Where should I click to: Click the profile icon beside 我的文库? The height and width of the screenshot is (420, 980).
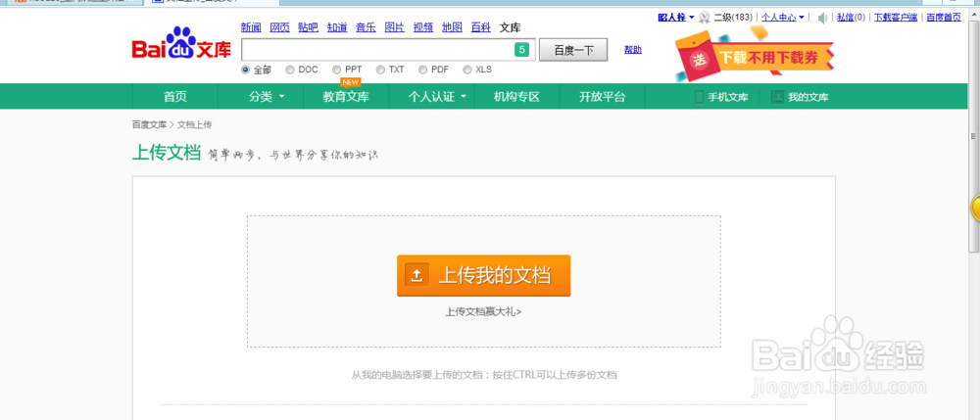tap(777, 97)
